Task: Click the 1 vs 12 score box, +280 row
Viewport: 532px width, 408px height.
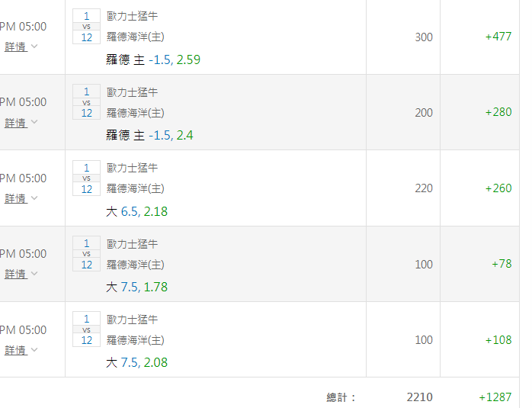Action: tap(87, 102)
